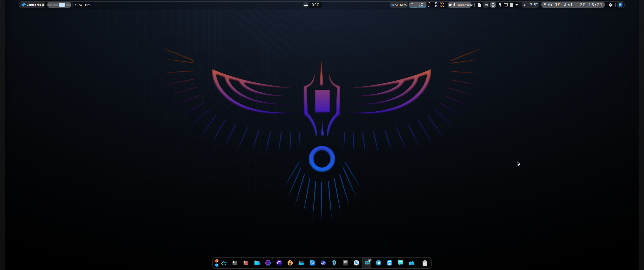
Task: Open the clipboard tray icon
Action: tap(511, 5)
